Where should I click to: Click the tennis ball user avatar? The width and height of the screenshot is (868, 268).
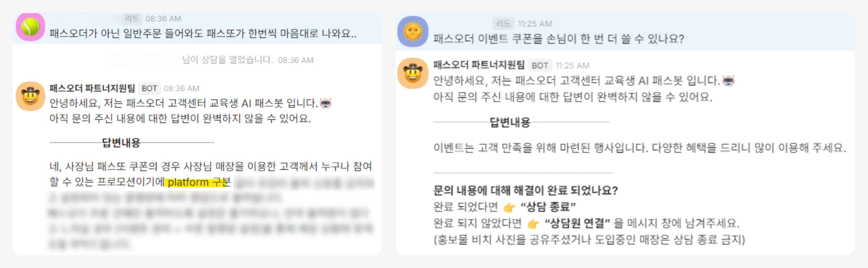click(x=30, y=27)
